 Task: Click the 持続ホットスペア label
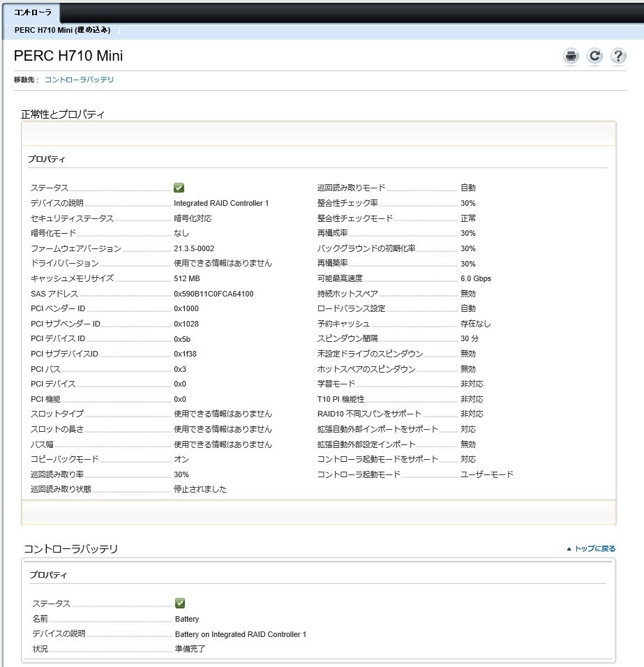coord(347,294)
